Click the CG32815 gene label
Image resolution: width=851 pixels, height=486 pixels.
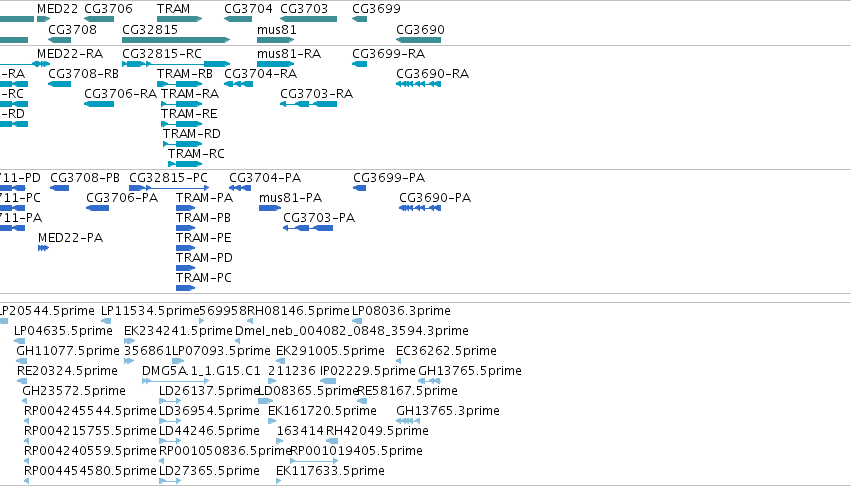(x=150, y=29)
